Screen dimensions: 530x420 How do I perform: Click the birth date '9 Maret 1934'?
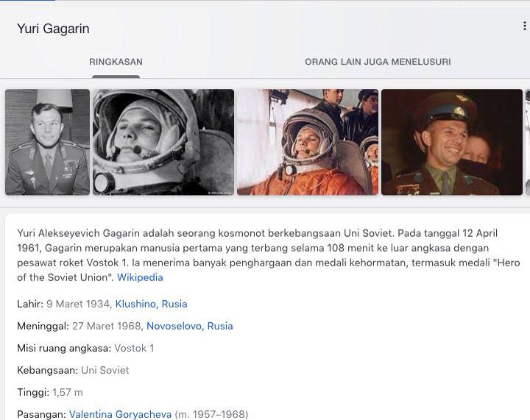(79, 304)
